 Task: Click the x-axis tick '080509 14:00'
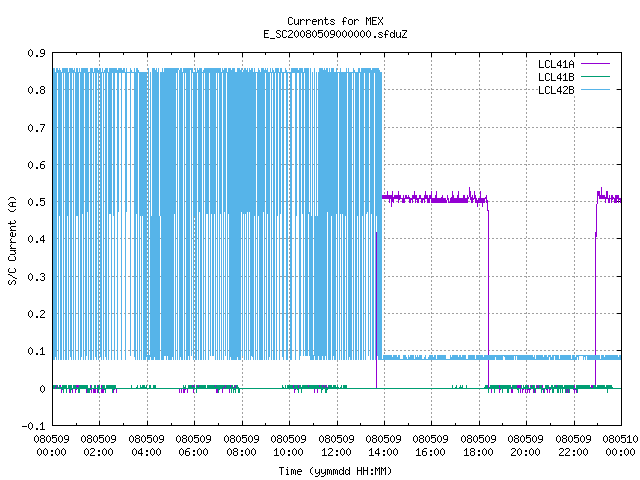tap(383, 445)
